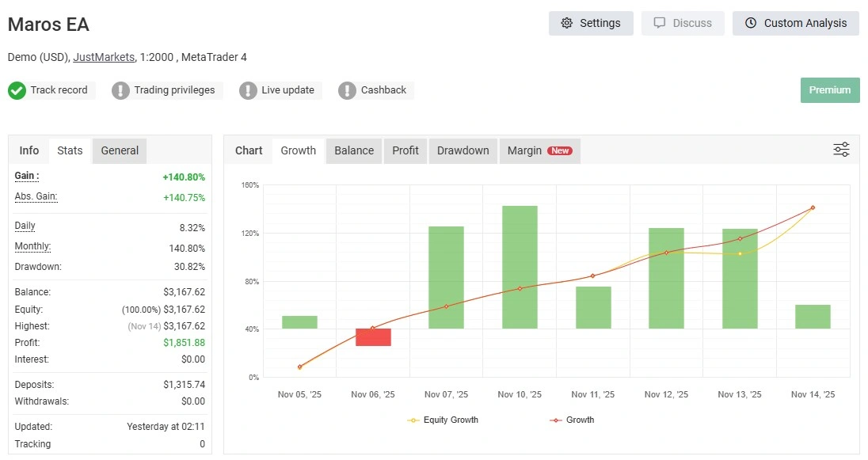Screen dimensions: 868x460
Task: Click the red Nov 06 loss bar
Action: pos(373,337)
